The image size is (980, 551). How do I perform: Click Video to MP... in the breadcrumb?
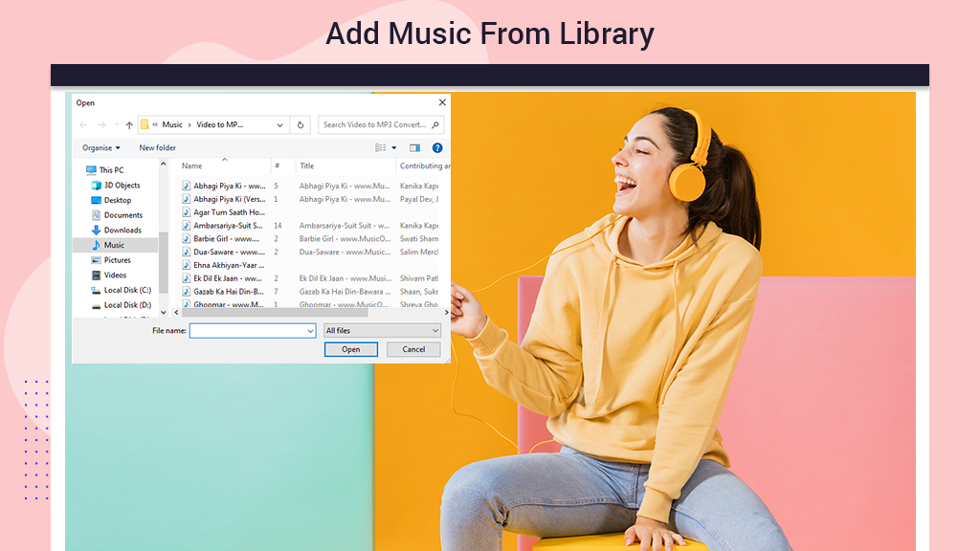click(220, 125)
